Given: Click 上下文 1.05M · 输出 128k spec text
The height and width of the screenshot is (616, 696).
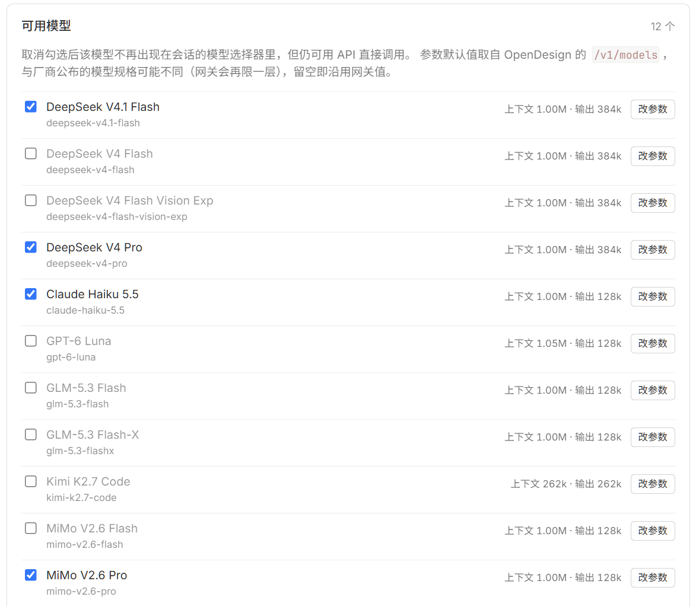Looking at the screenshot, I should [563, 343].
